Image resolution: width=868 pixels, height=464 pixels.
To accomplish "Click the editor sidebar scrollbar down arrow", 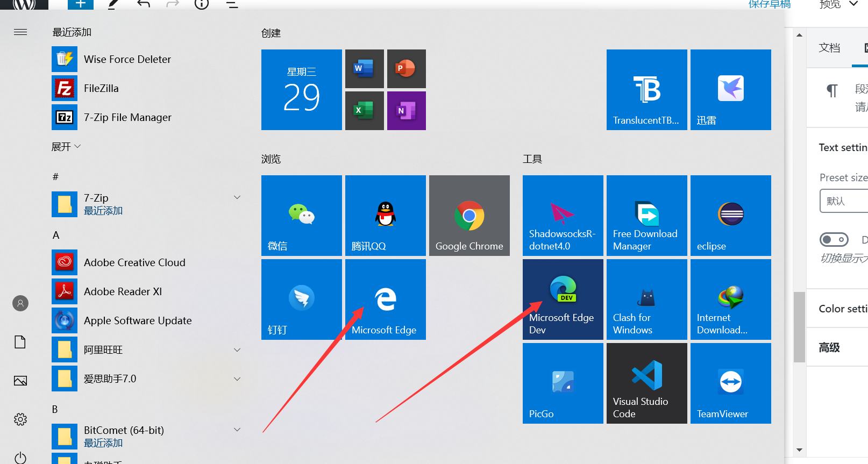I will (x=800, y=450).
